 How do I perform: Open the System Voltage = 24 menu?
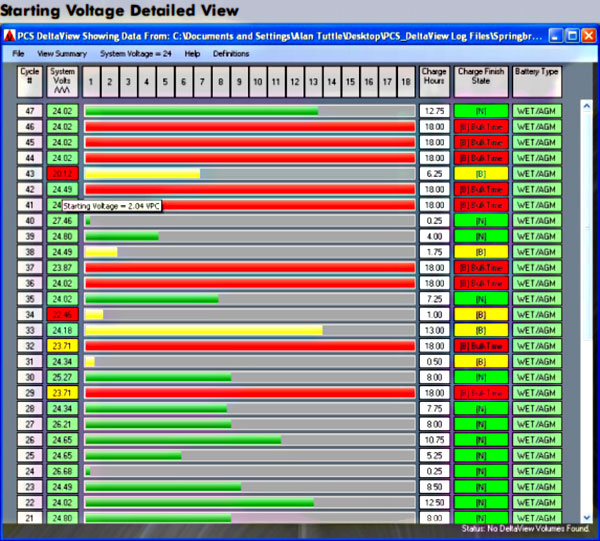click(x=135, y=54)
